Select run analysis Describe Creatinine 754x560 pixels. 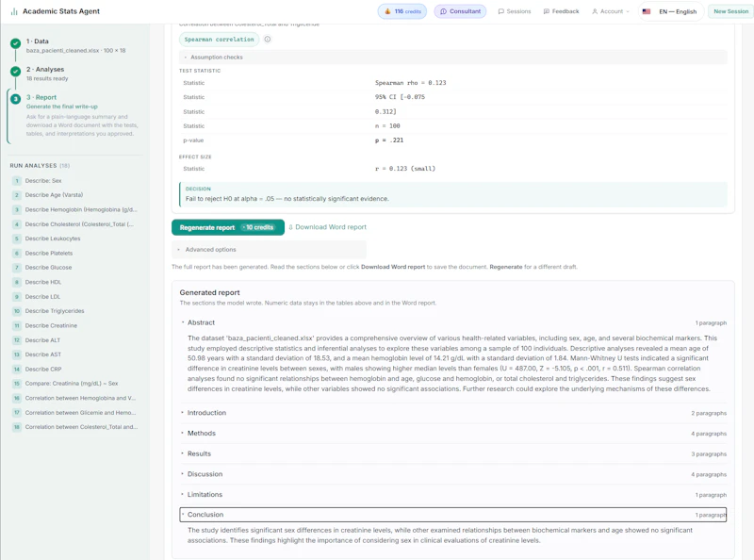(x=75, y=325)
